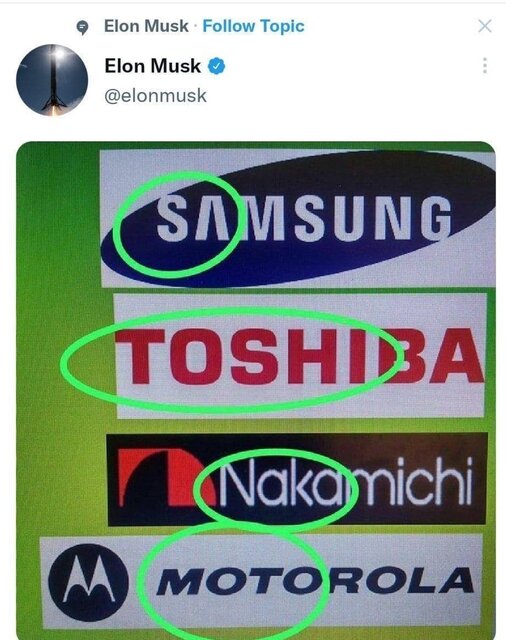Click the Toshiba logo in the image
This screenshot has width=506, height=640.
(x=300, y=357)
